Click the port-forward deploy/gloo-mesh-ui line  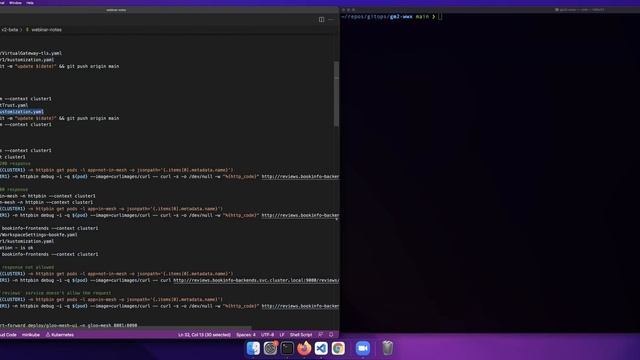tap(69, 325)
